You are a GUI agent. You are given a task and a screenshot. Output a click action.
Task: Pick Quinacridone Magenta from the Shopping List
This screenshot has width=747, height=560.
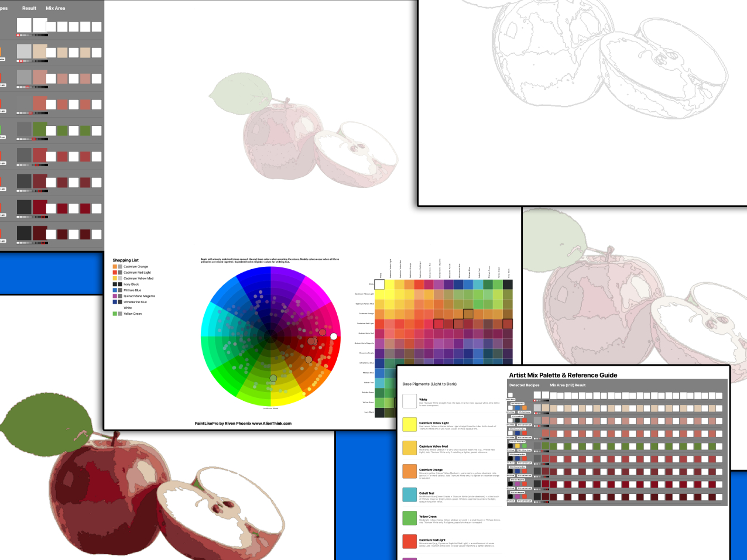pyautogui.click(x=139, y=296)
